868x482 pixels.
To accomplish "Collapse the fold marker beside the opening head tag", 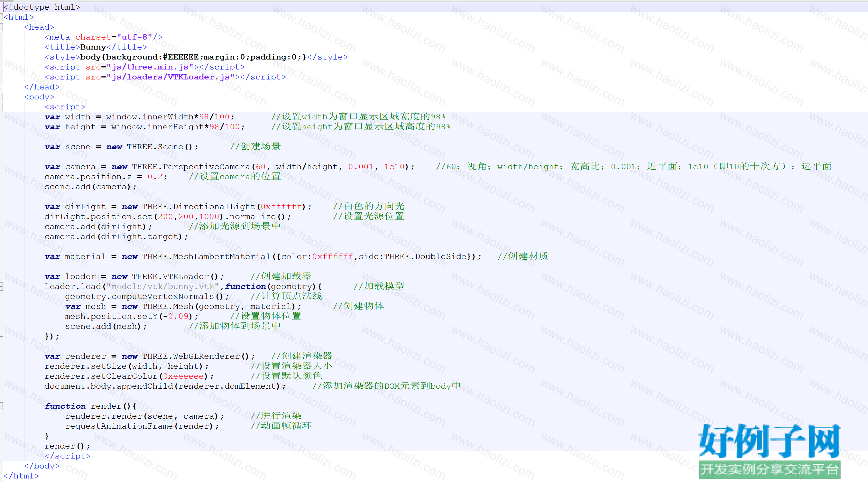I will (1, 27).
